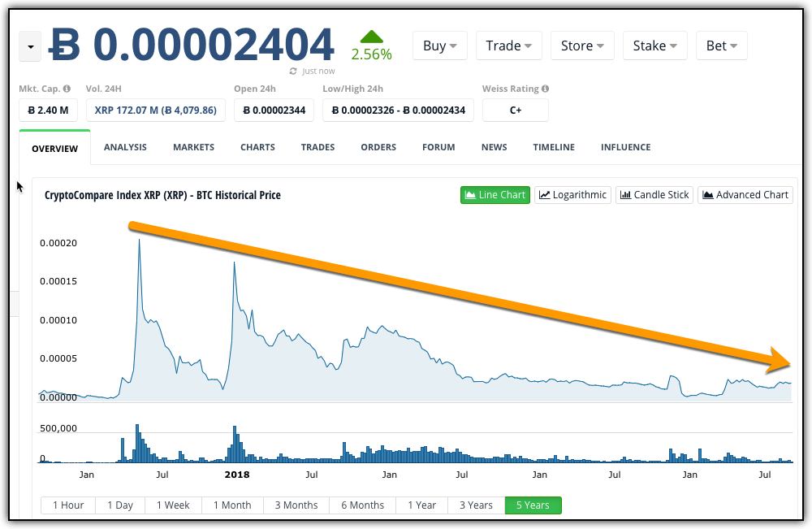Click the 'Just now' update timestamp

[x=318, y=71]
